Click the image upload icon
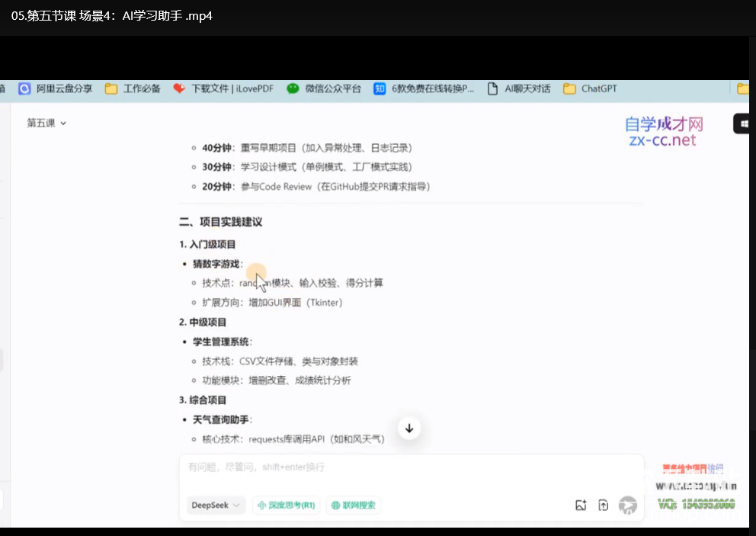756x536 pixels. pyautogui.click(x=581, y=505)
